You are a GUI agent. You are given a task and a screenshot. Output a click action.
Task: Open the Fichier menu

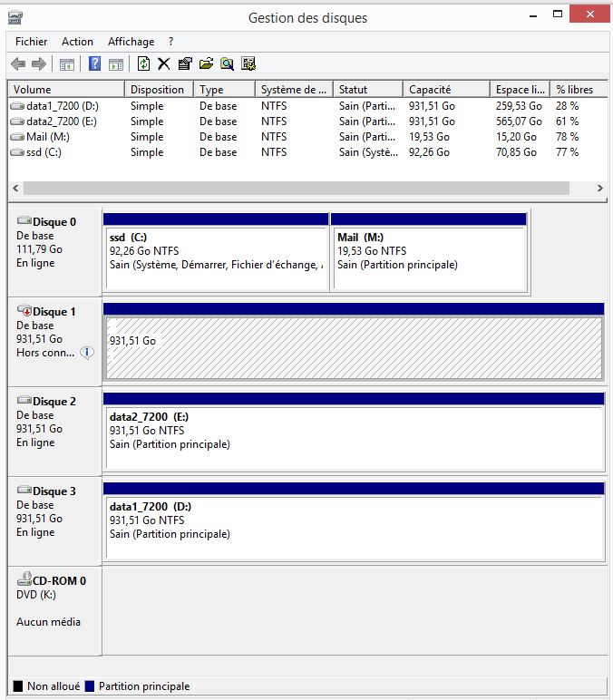point(32,42)
